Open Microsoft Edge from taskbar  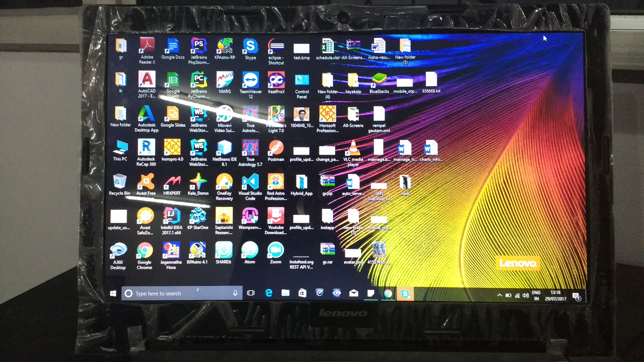click(x=269, y=293)
